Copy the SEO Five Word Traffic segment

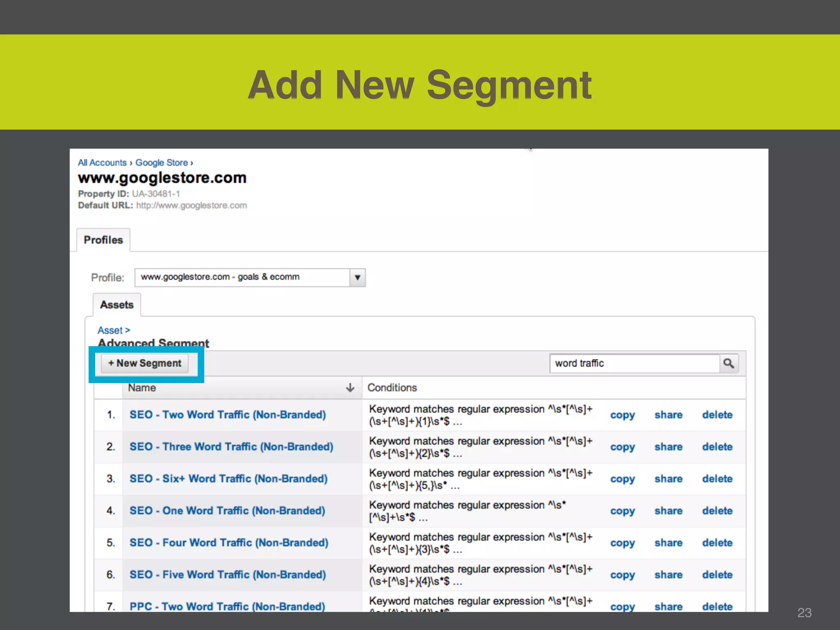pos(622,575)
